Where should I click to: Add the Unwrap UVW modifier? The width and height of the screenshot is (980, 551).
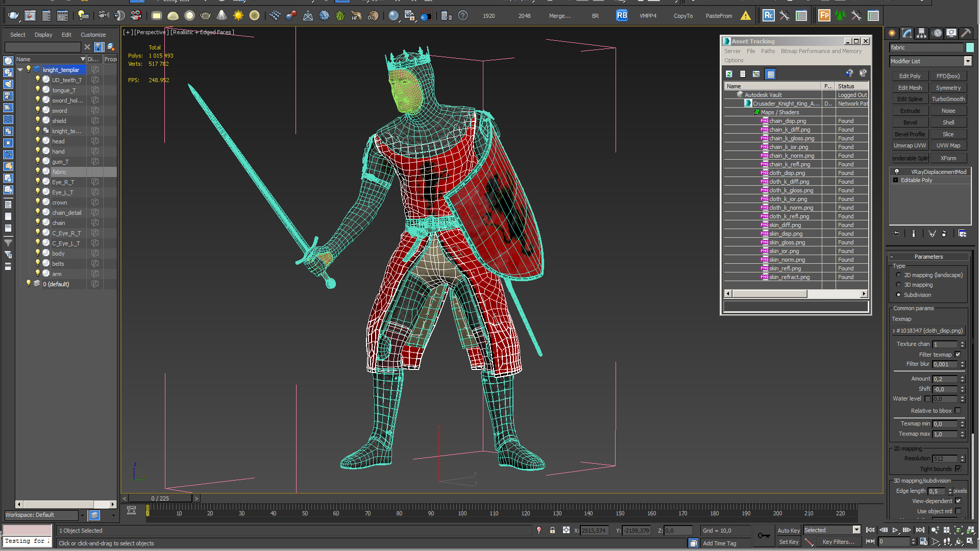[910, 145]
